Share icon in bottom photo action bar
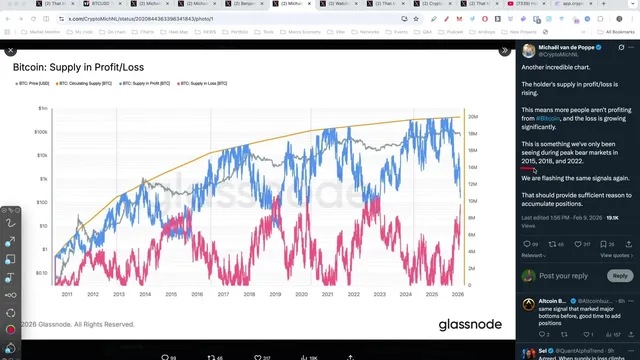 (351, 357)
